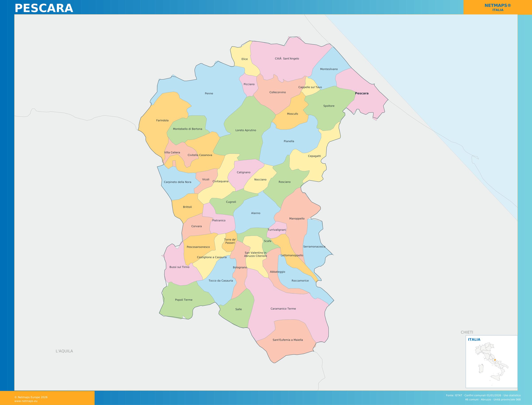The width and height of the screenshot is (532, 405).
Task: Click the CHIETI neighboring province label
Action: tap(467, 332)
